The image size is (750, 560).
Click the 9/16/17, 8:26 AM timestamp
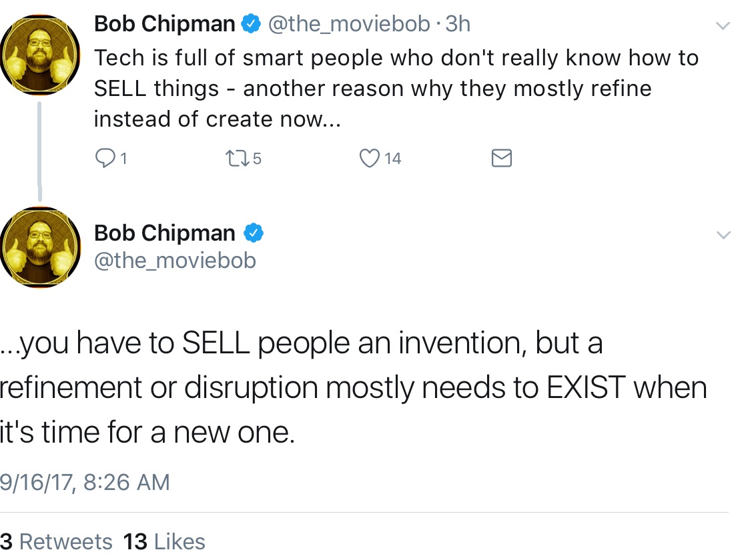(x=85, y=482)
